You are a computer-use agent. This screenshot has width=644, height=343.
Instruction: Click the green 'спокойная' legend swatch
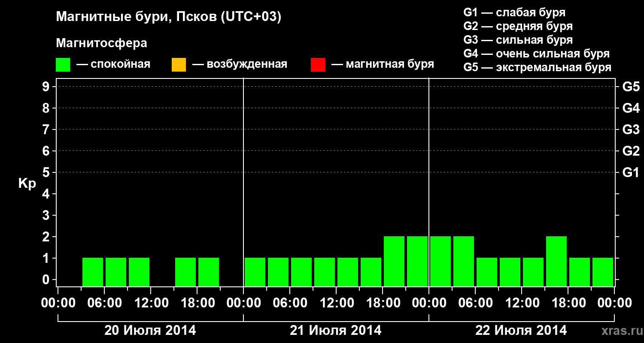point(63,65)
